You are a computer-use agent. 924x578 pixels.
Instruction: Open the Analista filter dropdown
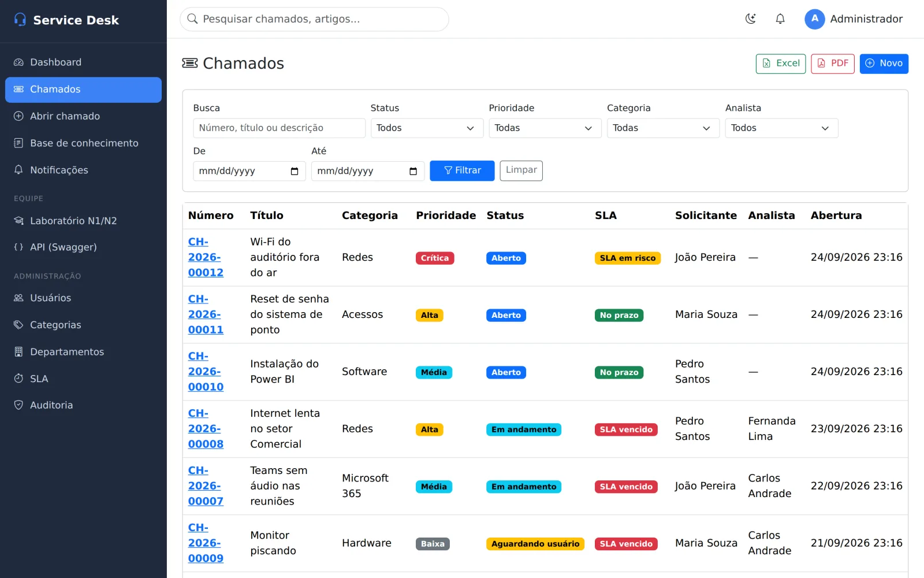pyautogui.click(x=781, y=128)
